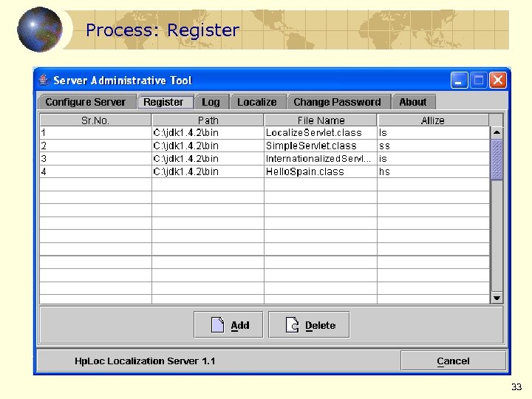Close the Server Administrative Tool window

pos(498,81)
